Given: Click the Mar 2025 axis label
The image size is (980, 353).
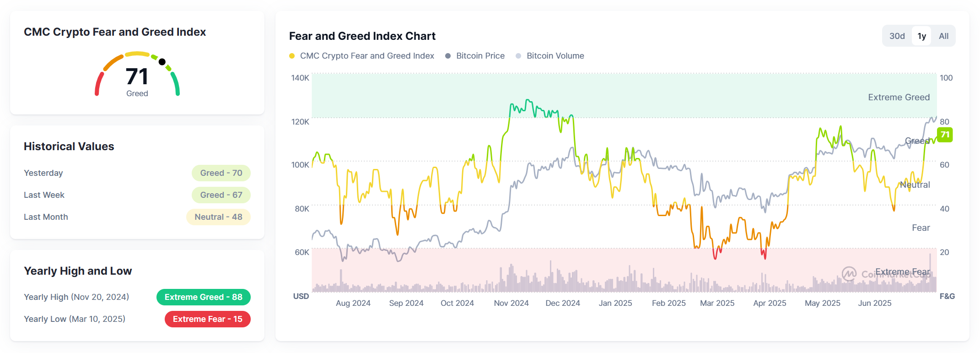Looking at the screenshot, I should point(717,303).
